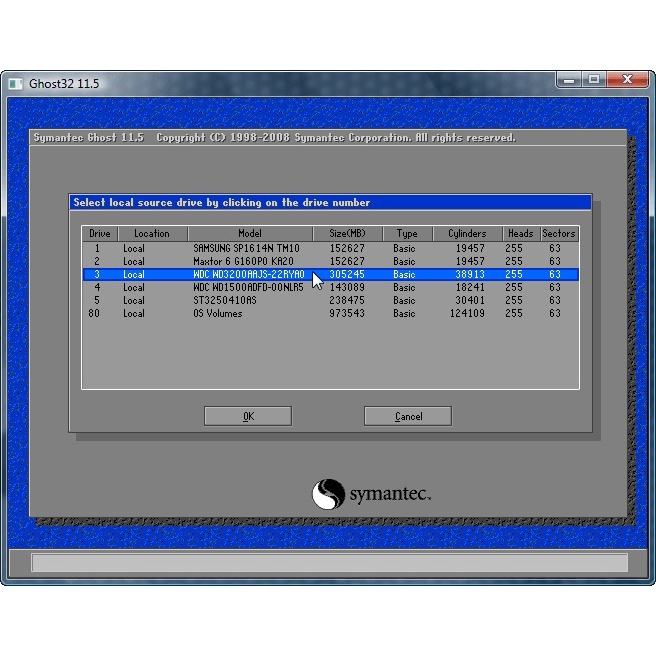Image resolution: width=656 pixels, height=656 pixels.
Task: Click size value 973543
Action: (x=347, y=313)
